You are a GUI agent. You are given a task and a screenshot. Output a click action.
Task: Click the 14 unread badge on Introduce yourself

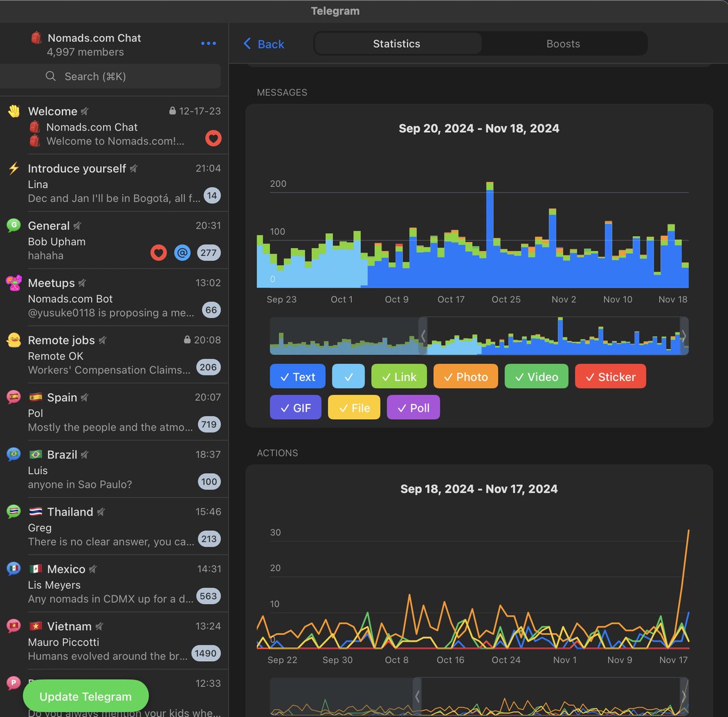point(211,195)
